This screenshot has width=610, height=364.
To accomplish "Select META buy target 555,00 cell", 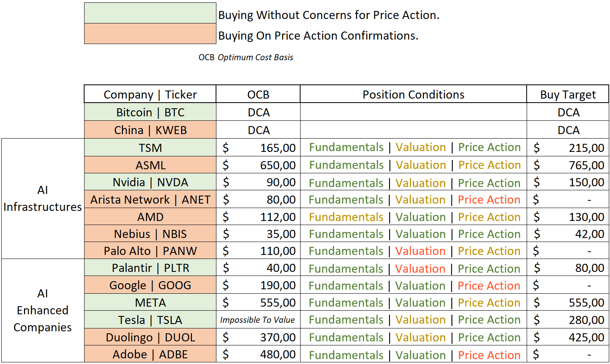I will pyautogui.click(x=586, y=303).
